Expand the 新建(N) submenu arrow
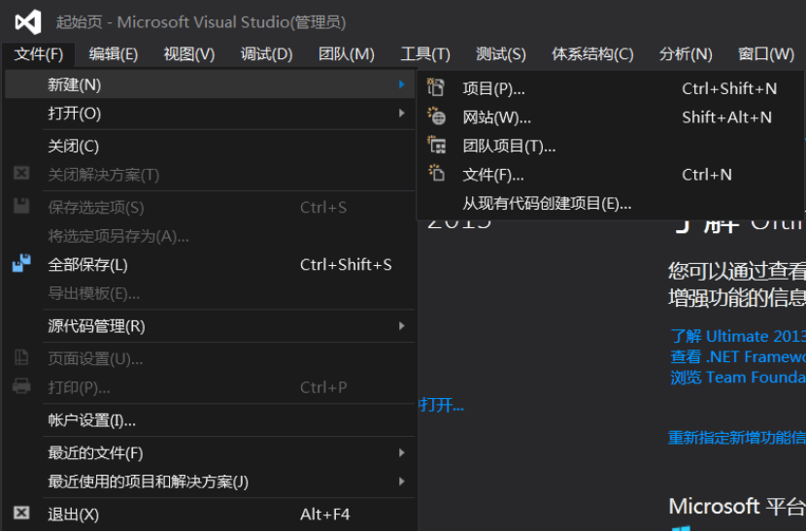The height and width of the screenshot is (532, 806). click(x=402, y=84)
